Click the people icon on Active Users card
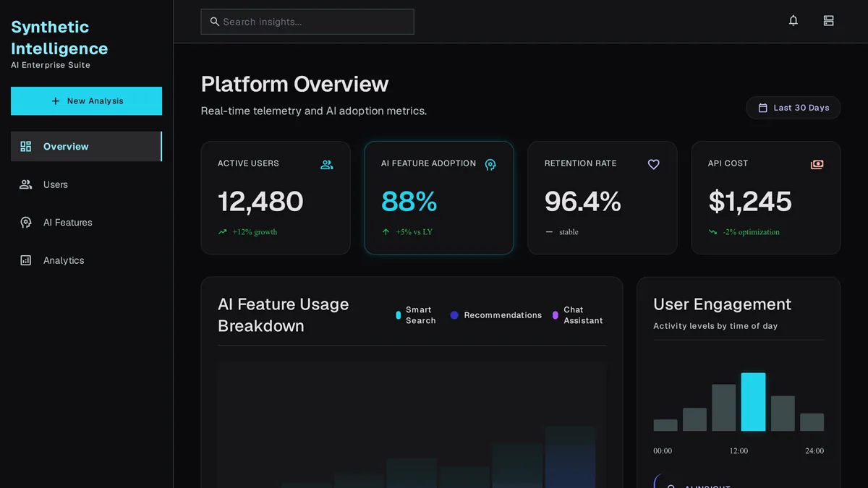 click(327, 165)
